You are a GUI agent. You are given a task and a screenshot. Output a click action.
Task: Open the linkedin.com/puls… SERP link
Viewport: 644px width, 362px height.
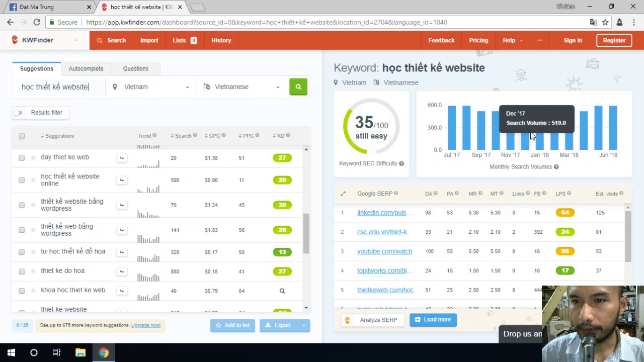point(384,213)
